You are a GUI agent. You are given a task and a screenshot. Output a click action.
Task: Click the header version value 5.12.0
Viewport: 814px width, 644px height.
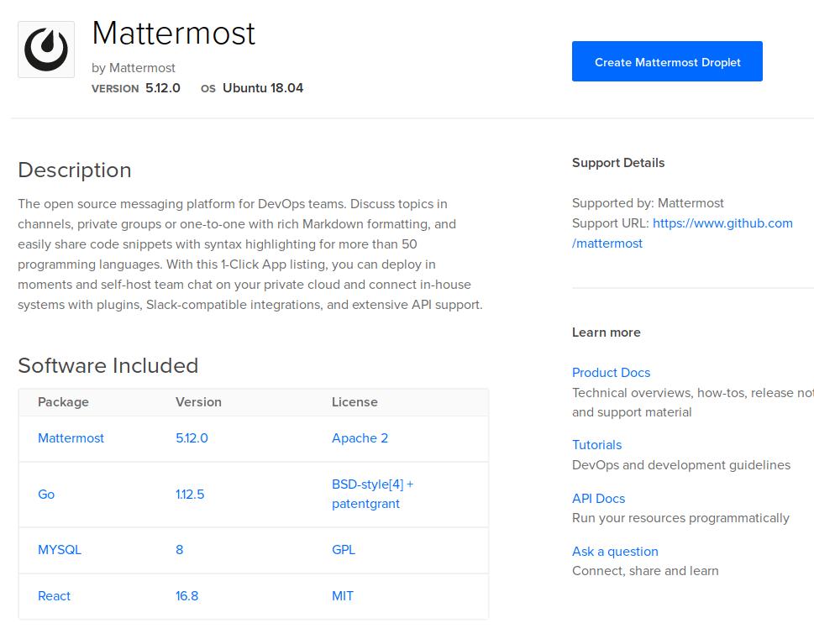click(x=162, y=87)
